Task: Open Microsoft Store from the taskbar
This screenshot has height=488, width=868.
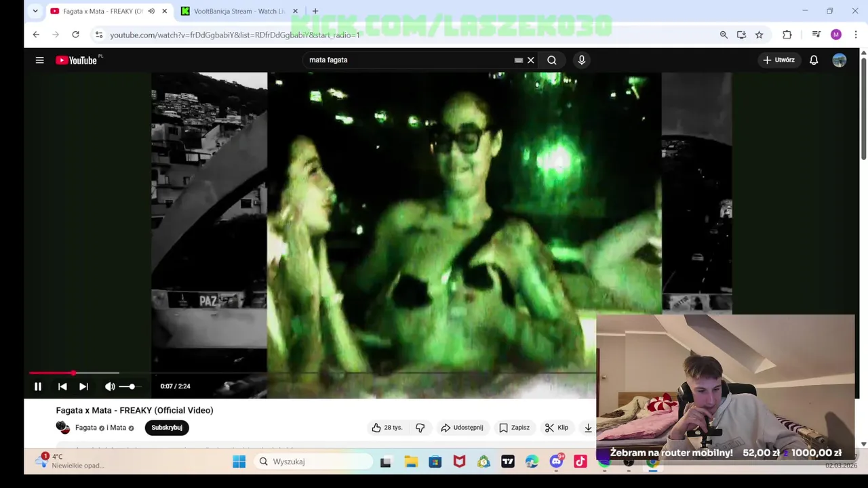Action: click(435, 462)
